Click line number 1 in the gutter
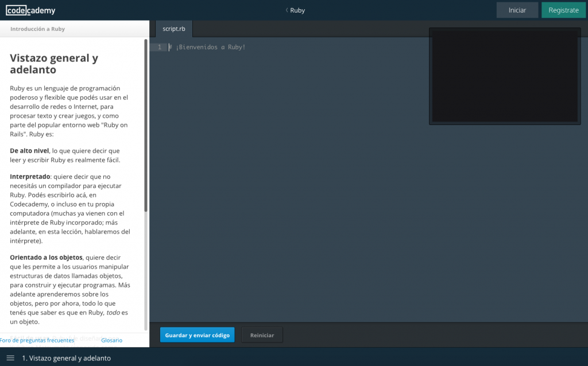 click(160, 47)
